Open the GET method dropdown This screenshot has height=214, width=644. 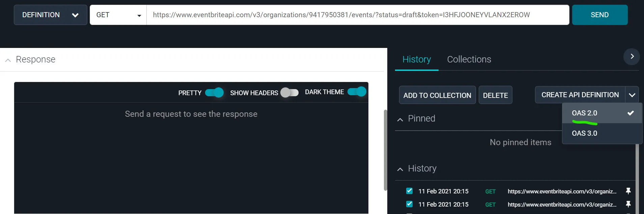(118, 15)
